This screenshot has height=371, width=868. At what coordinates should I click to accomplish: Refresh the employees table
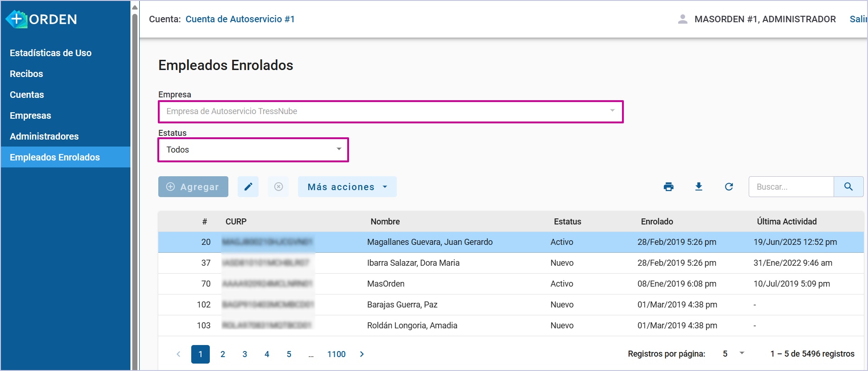[x=729, y=186]
